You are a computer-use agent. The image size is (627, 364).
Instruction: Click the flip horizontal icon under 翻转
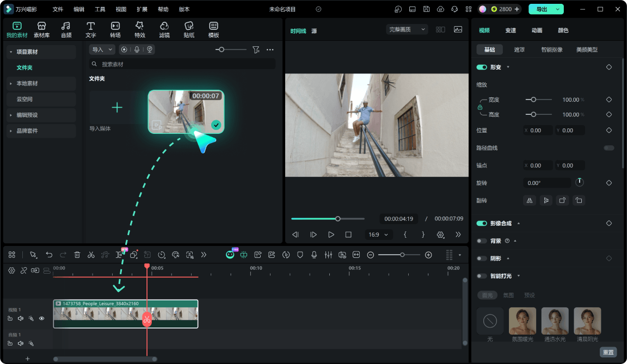530,201
